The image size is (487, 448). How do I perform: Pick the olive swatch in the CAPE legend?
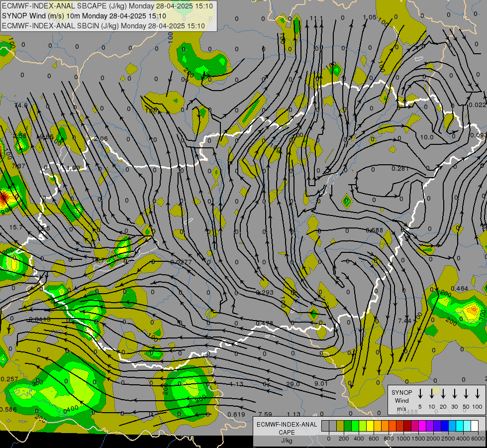pos(340,426)
